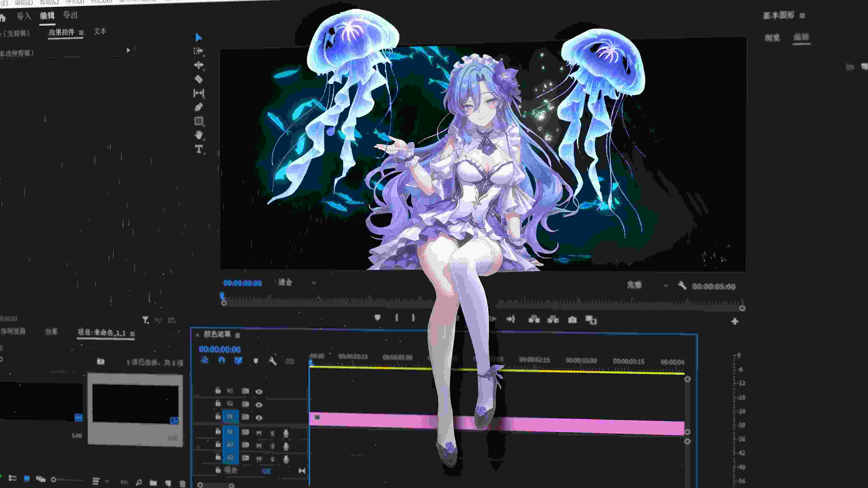Select the Ripple Edit tool

pos(199,65)
